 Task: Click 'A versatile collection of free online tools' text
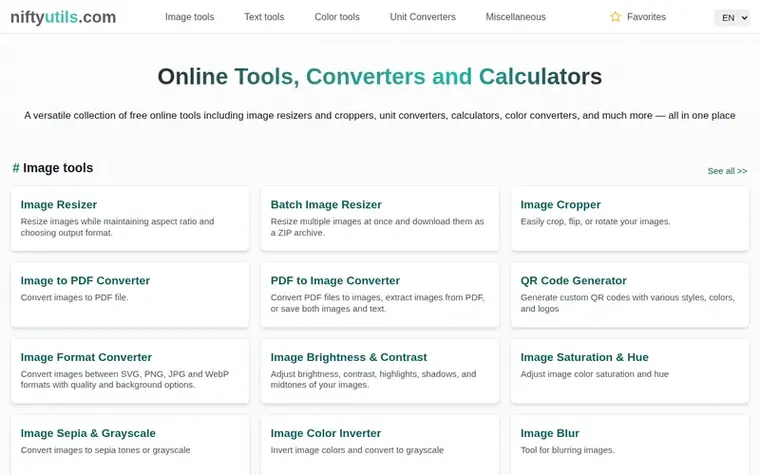[380, 115]
